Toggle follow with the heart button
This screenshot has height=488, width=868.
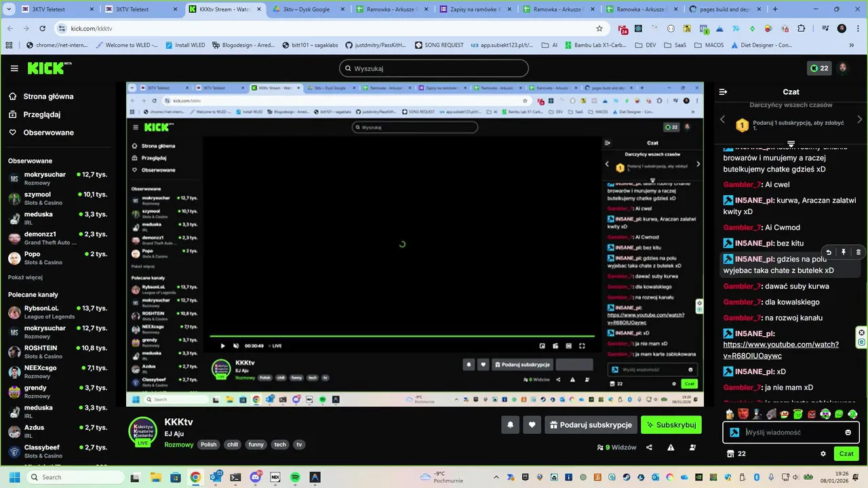coord(532,425)
